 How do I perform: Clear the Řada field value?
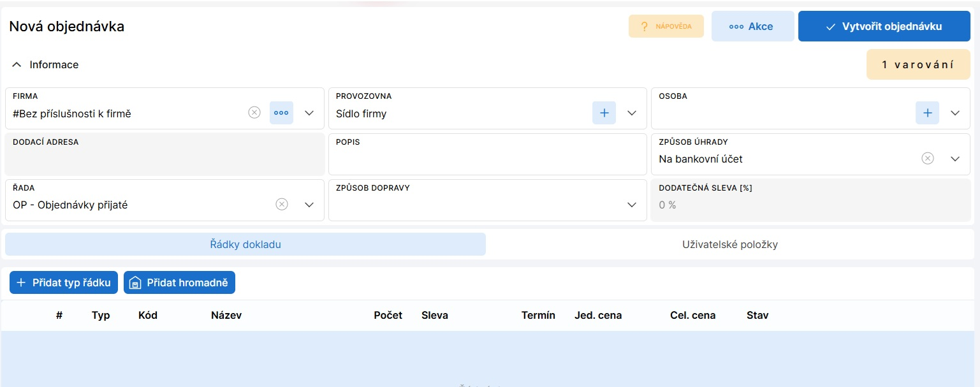(x=282, y=205)
